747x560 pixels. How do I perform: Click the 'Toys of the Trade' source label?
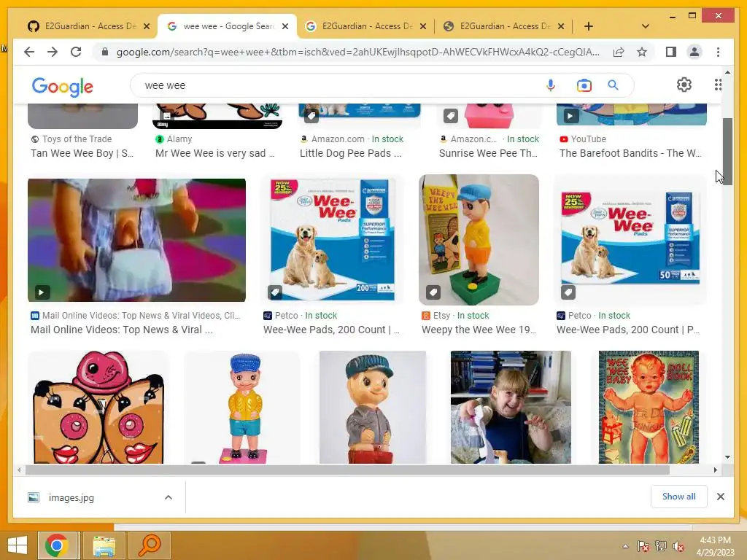click(x=77, y=139)
